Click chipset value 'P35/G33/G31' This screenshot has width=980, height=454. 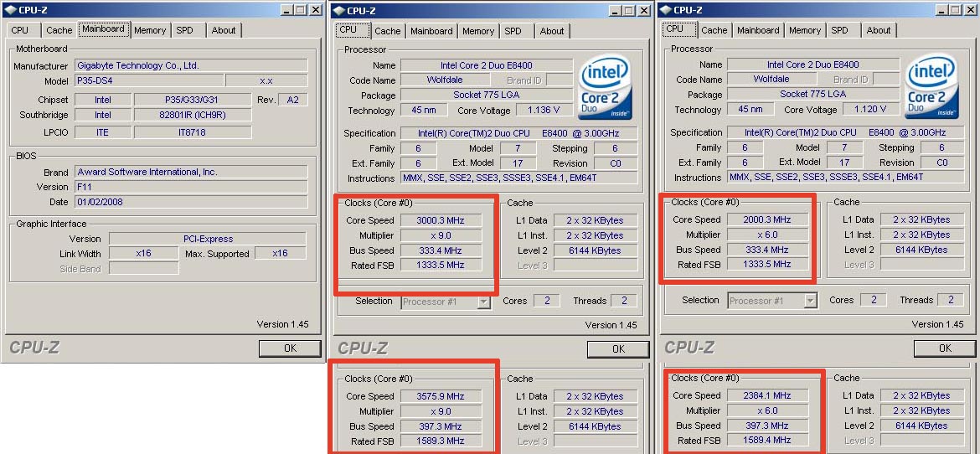(193, 100)
